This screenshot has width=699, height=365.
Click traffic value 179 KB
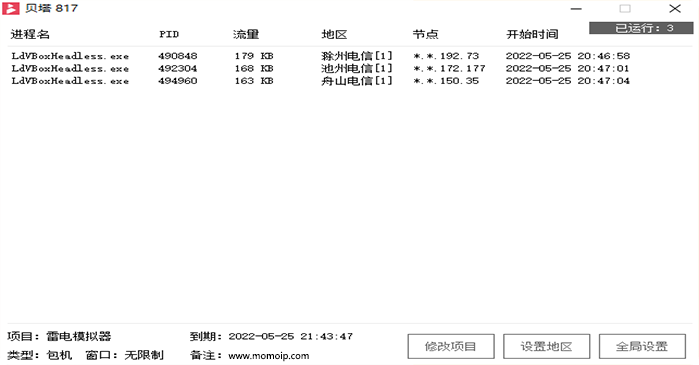[254, 56]
